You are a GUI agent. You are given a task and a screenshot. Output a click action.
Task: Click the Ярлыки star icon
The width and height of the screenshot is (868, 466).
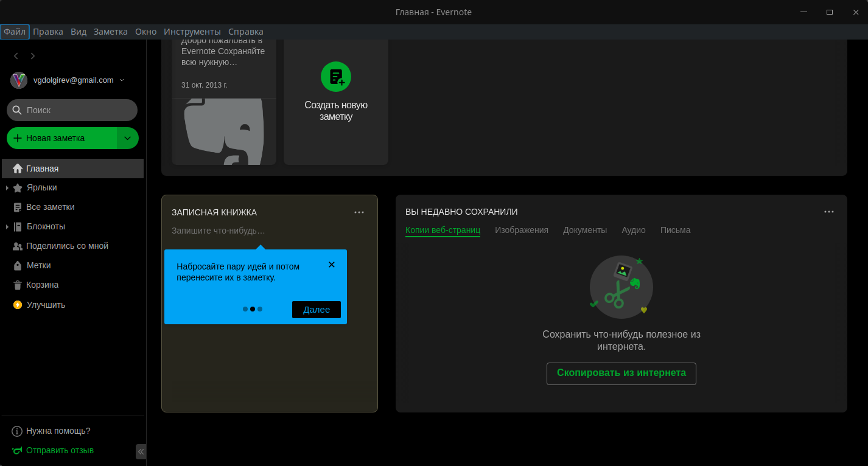[x=18, y=188]
